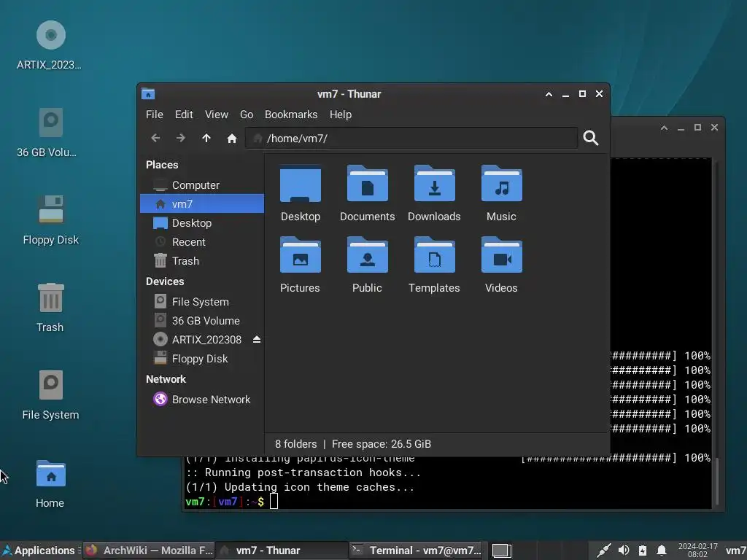Click Browse Network in sidebar
This screenshot has width=747, height=560.
202,400
